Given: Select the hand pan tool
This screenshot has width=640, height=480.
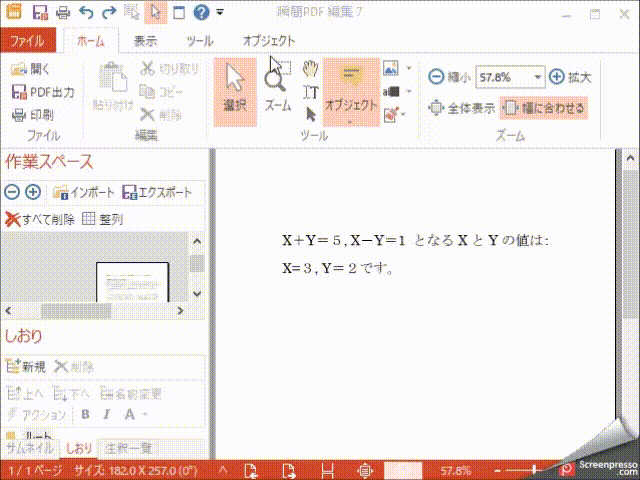Looking at the screenshot, I should [x=310, y=69].
